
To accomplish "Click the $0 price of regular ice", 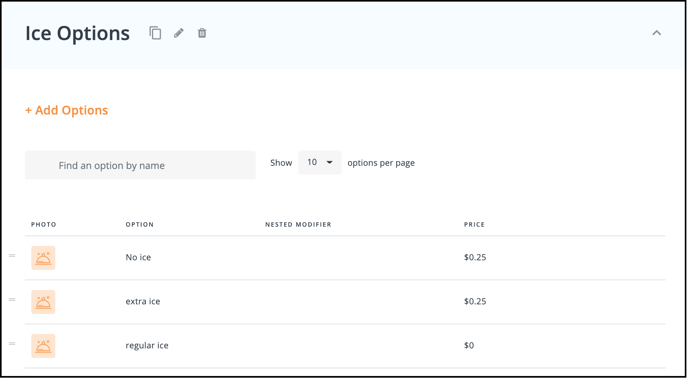I will coord(469,346).
